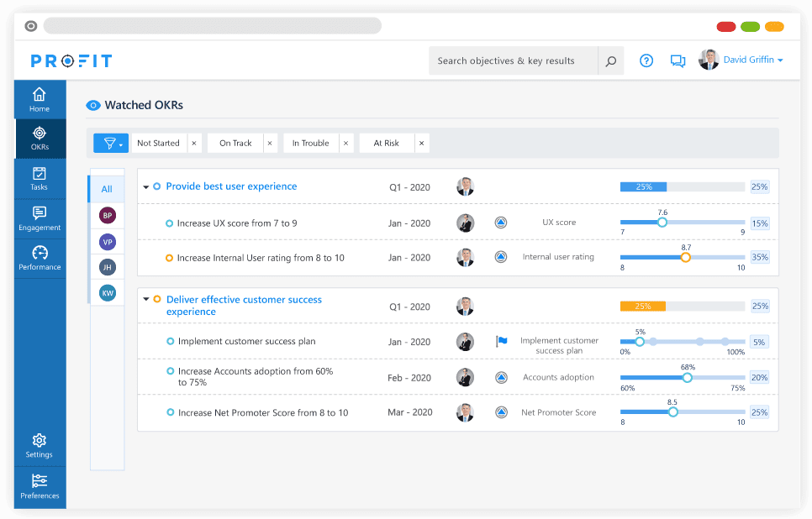This screenshot has width=812, height=519.
Task: Open the Home sidebar icon
Action: point(40,99)
